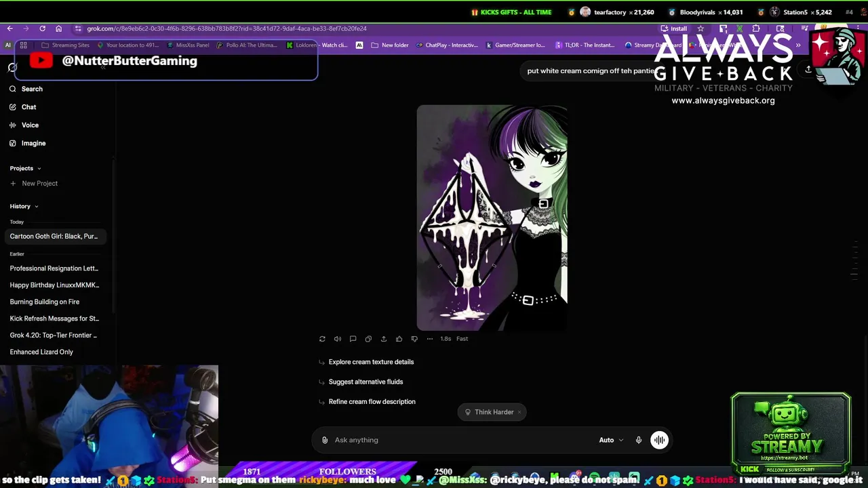The height and width of the screenshot is (488, 868).
Task: Click the Install app button in the address bar
Action: click(674, 28)
